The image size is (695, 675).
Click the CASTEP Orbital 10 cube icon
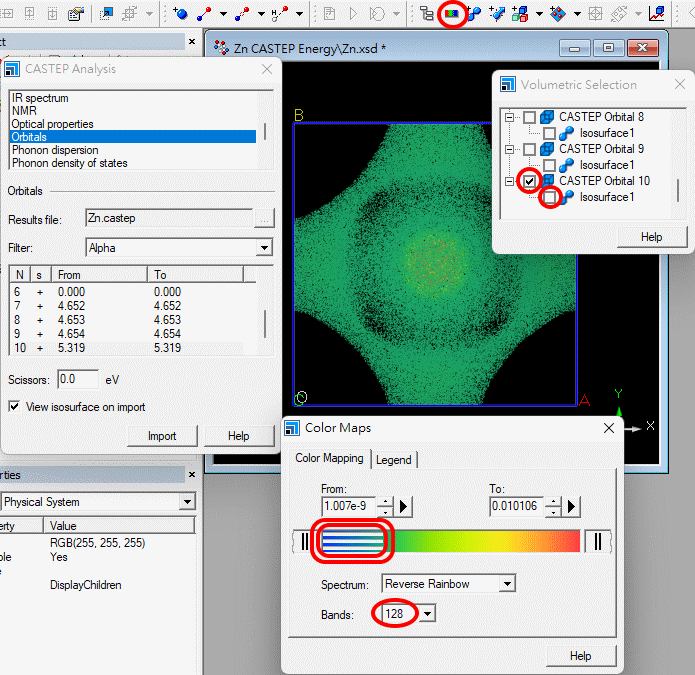point(547,181)
